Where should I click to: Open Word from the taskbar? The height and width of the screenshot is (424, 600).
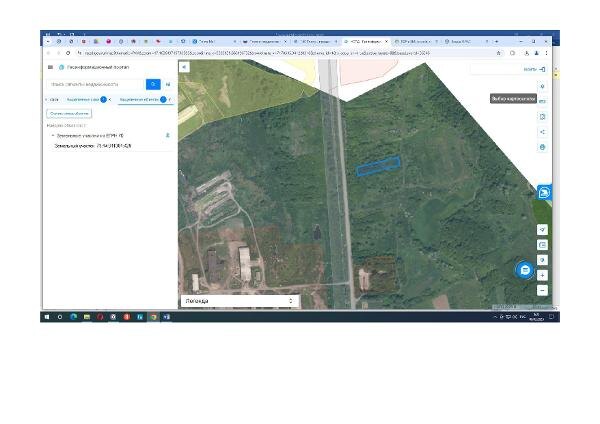click(166, 317)
